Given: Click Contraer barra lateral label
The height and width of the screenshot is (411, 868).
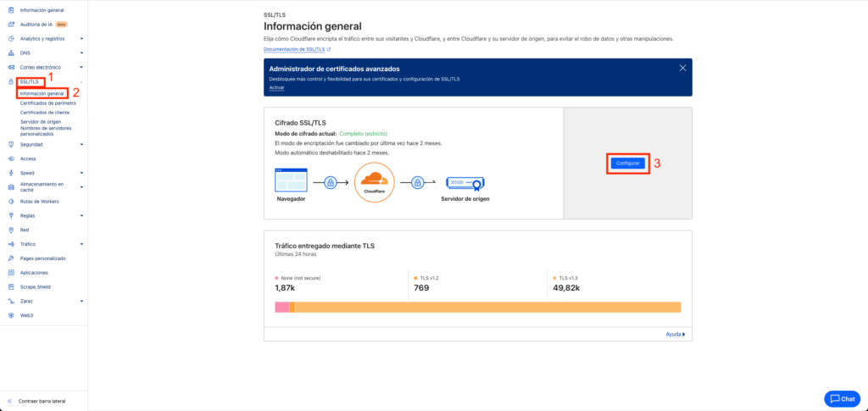Looking at the screenshot, I should (42, 401).
